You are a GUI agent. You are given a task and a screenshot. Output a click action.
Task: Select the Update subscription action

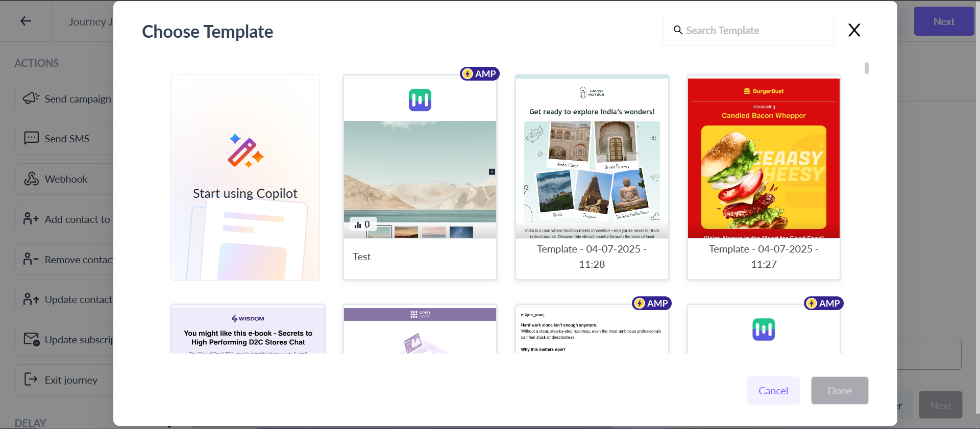pos(64,340)
